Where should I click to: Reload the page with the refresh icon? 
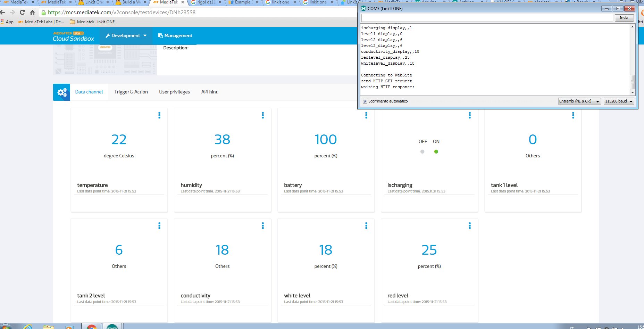22,12
